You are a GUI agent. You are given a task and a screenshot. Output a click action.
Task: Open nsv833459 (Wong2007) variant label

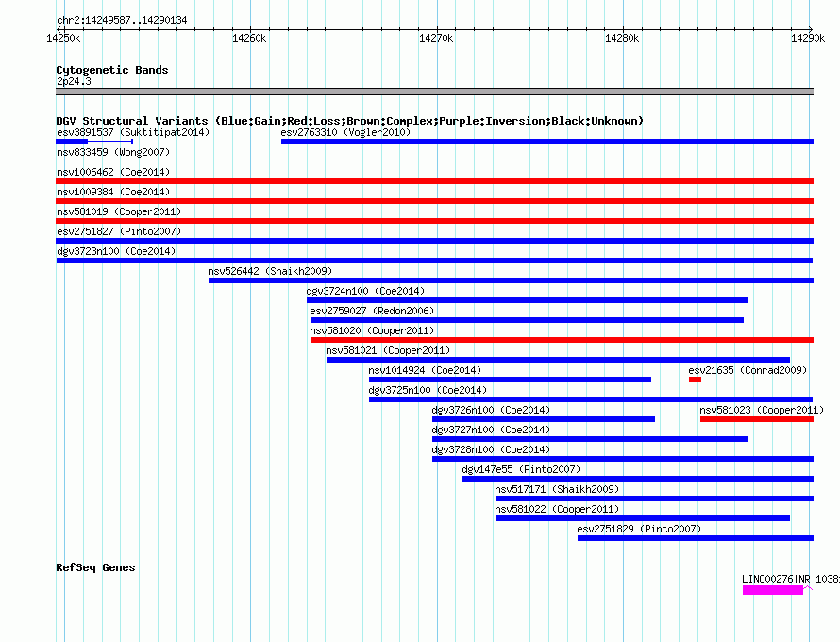[113, 152]
